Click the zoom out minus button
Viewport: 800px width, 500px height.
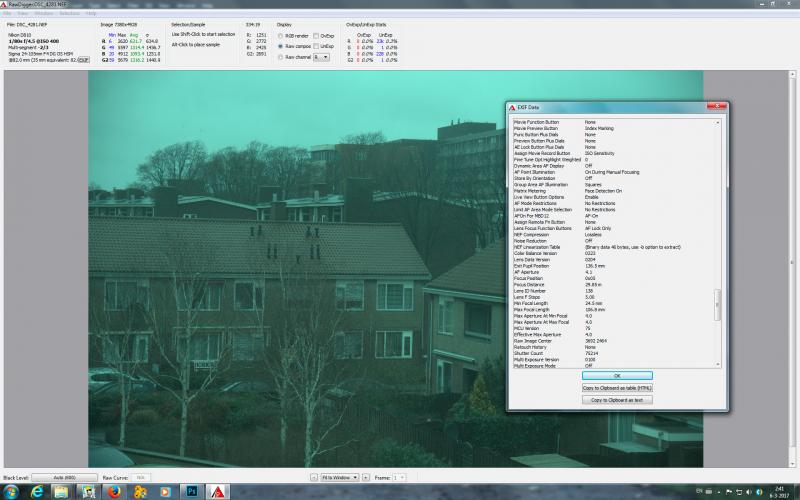pos(314,478)
